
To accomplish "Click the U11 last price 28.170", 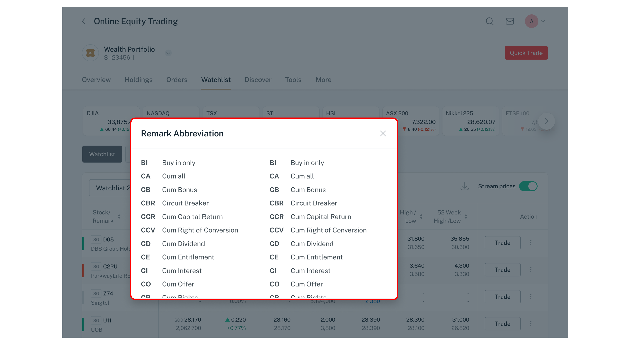I will (193, 319).
